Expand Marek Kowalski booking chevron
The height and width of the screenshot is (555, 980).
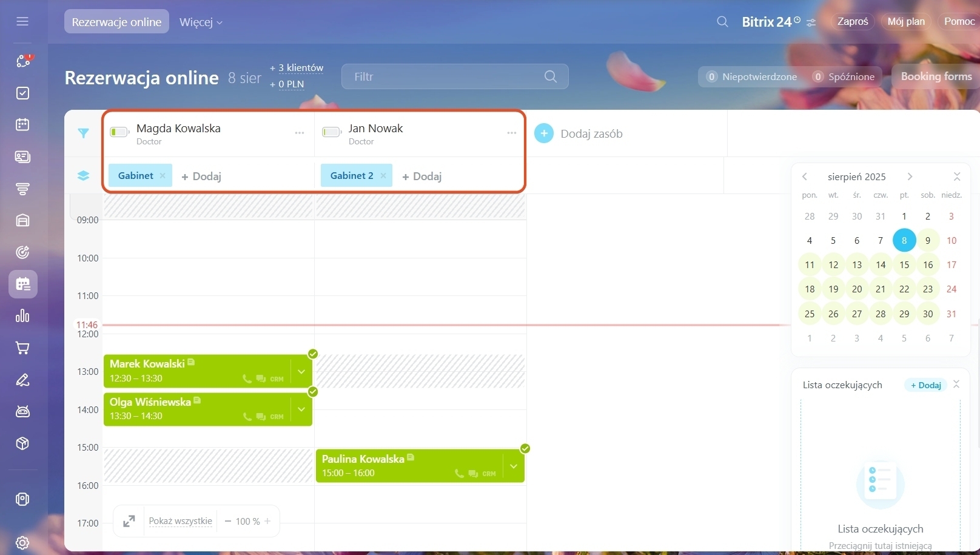pyautogui.click(x=301, y=371)
